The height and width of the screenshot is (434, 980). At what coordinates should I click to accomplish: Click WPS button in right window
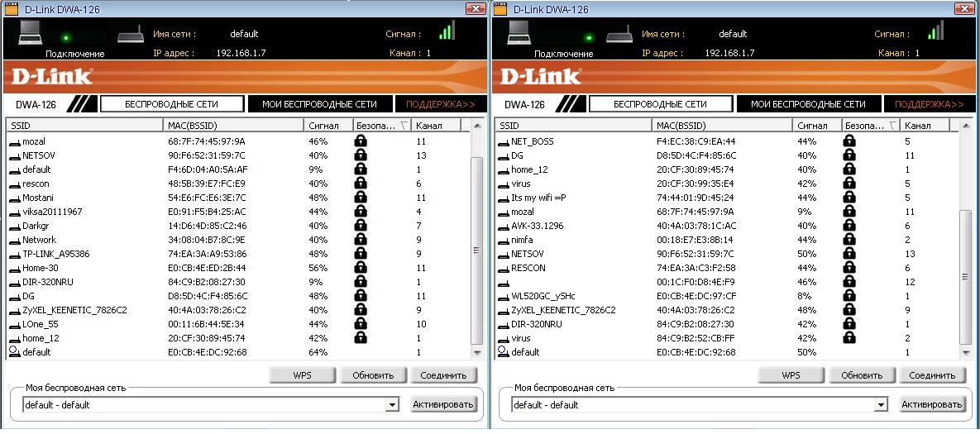click(x=791, y=375)
